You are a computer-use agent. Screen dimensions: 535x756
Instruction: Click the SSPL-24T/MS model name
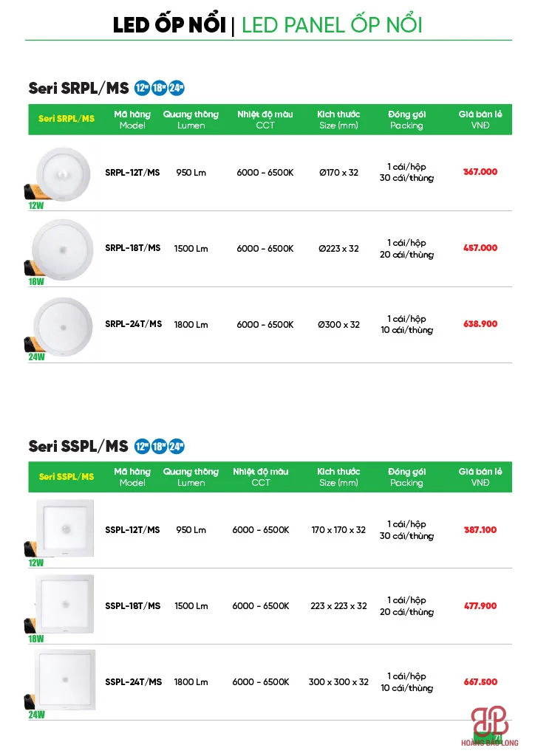point(133,682)
